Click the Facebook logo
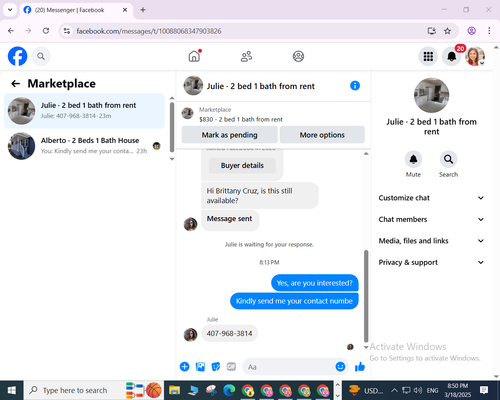The height and width of the screenshot is (400, 500). (17, 56)
